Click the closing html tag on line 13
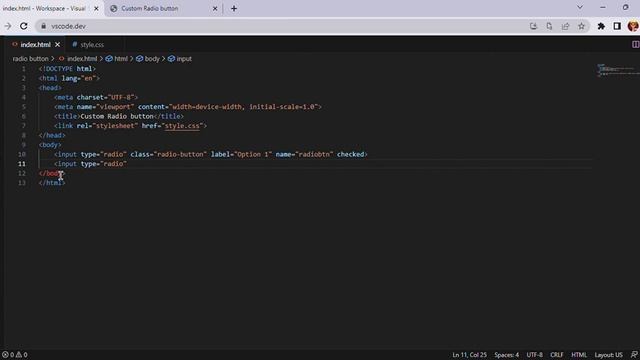The height and width of the screenshot is (360, 640). [52, 183]
